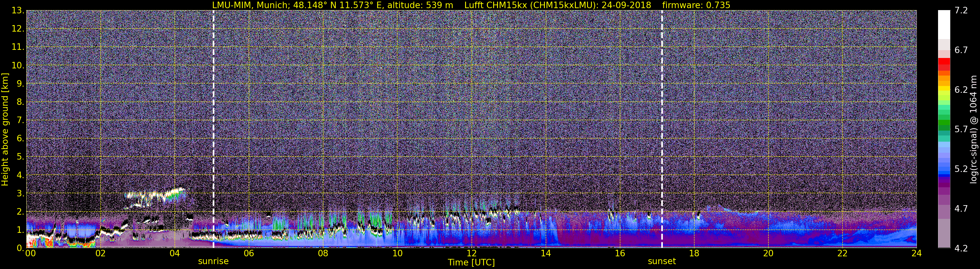This screenshot has width=980, height=269.
Task: Click the 'firmware: 0.735' text in the title
Action: pyautogui.click(x=696, y=5)
